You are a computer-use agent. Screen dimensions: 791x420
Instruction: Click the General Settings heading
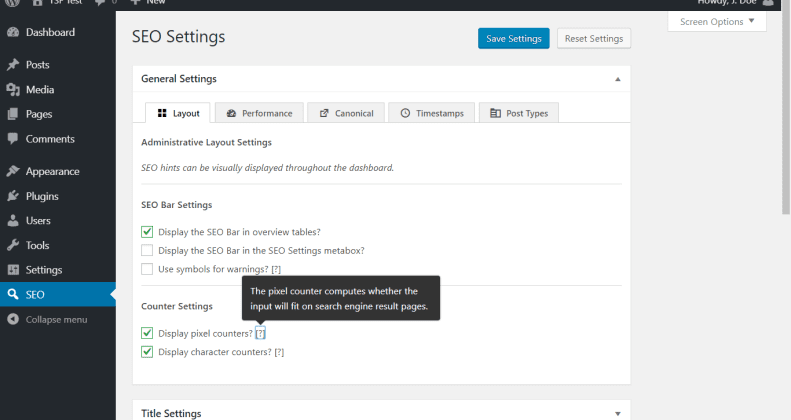179,79
